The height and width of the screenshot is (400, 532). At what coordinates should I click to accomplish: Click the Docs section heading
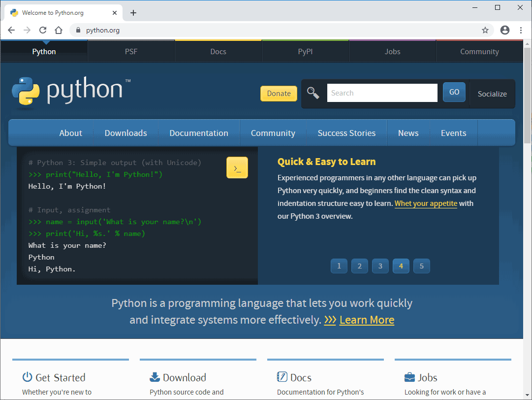tap(301, 378)
